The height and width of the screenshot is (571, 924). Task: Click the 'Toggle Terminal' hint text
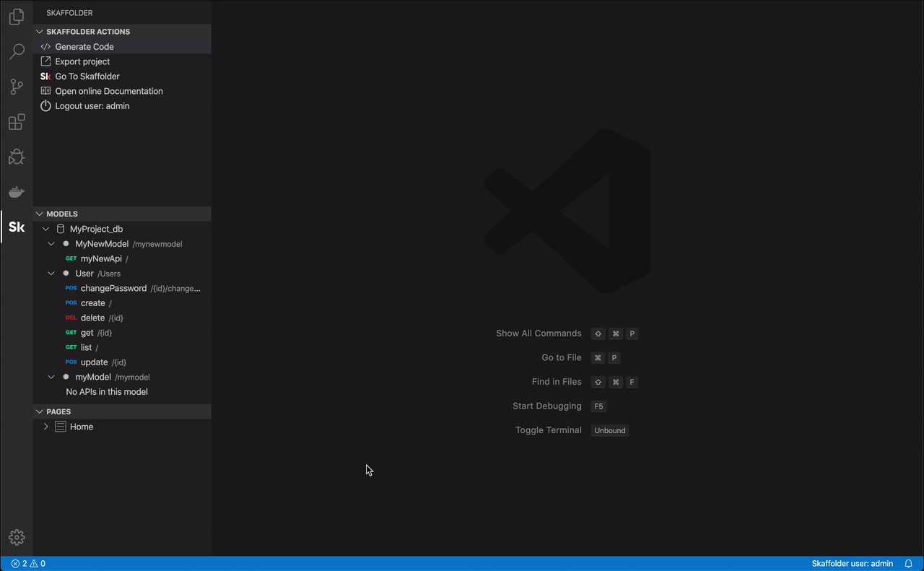[x=549, y=430]
